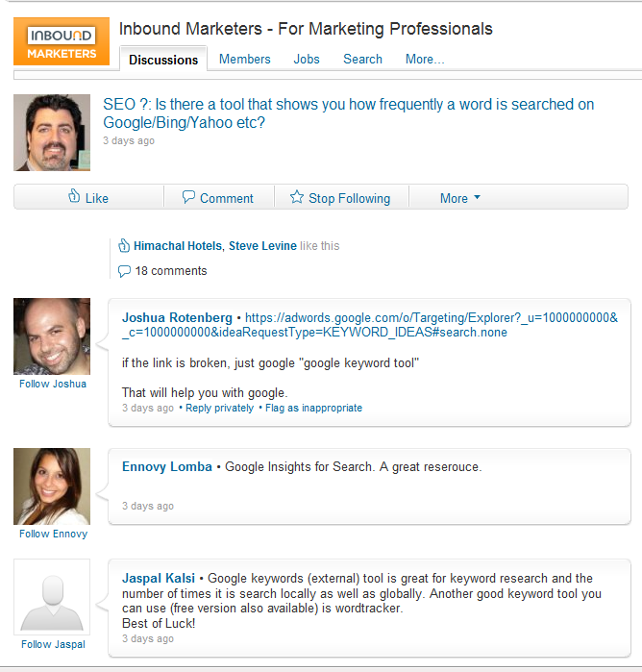This screenshot has width=642, height=672.
Task: Click the group title Inbound Marketers - For Marketing Professionals
Action: pyautogui.click(x=306, y=29)
